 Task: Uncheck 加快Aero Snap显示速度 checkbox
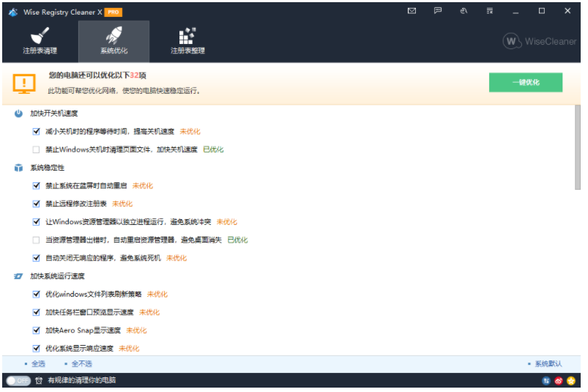tap(37, 330)
